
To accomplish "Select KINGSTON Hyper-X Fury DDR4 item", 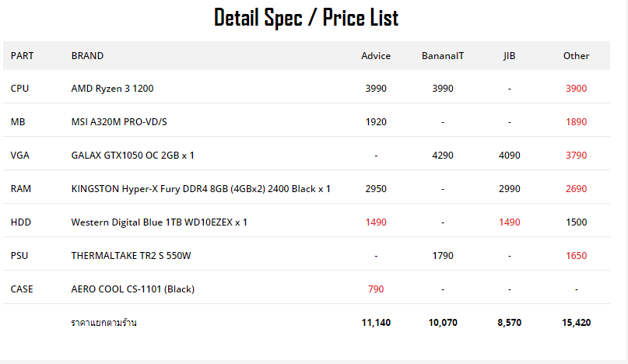I will click(201, 188).
